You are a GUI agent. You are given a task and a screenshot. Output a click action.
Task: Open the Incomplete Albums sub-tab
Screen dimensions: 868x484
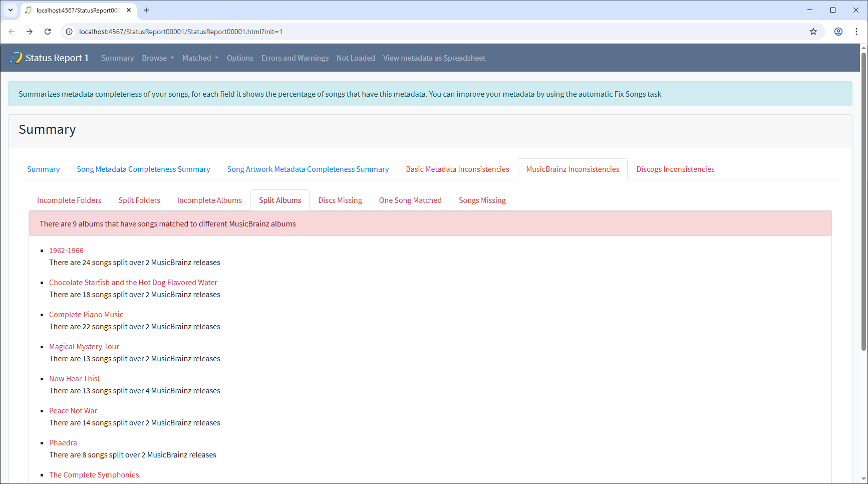[209, 200]
